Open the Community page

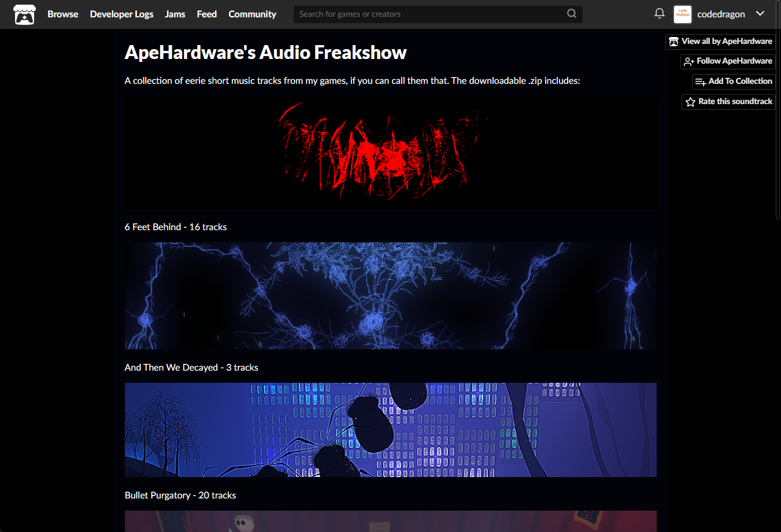(252, 14)
